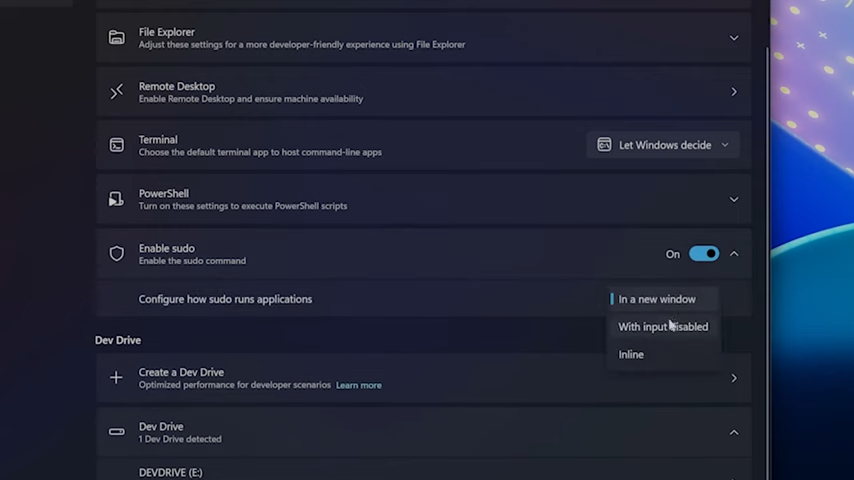
Task: Click the Terminal icon
Action: [x=117, y=145]
